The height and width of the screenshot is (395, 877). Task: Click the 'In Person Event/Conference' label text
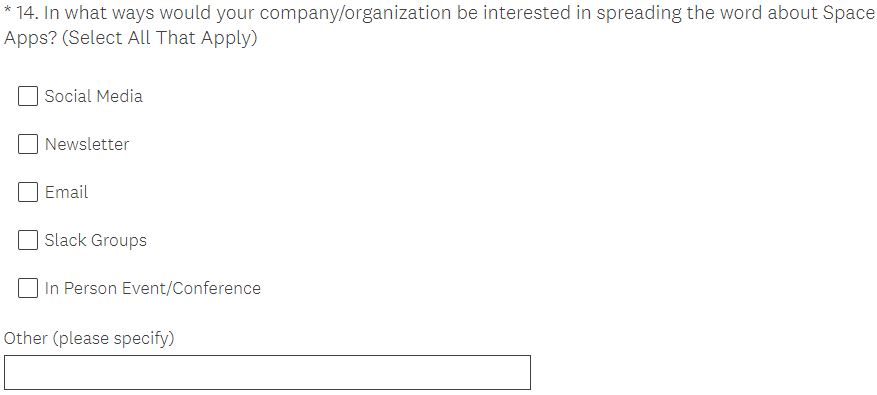point(153,289)
